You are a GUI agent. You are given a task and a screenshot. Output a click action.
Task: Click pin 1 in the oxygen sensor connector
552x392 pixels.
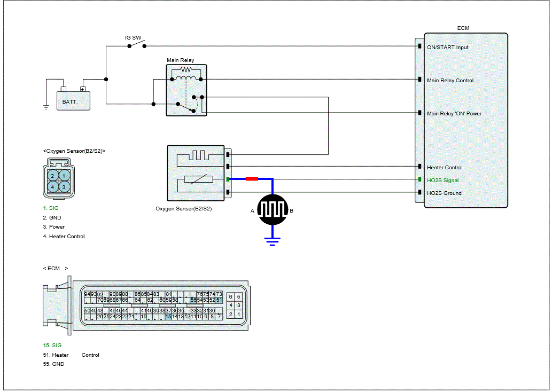click(64, 176)
